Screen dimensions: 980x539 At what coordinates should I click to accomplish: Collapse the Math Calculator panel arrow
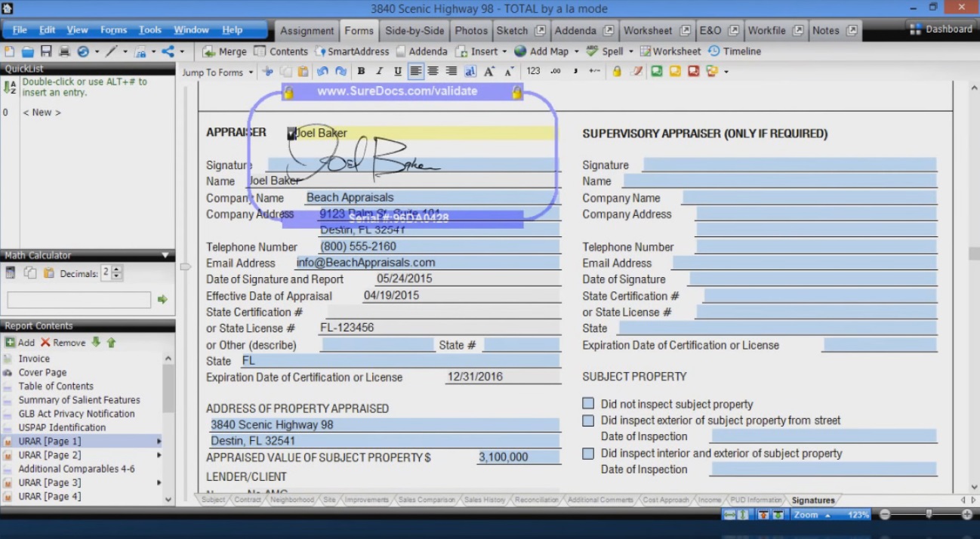[165, 256]
